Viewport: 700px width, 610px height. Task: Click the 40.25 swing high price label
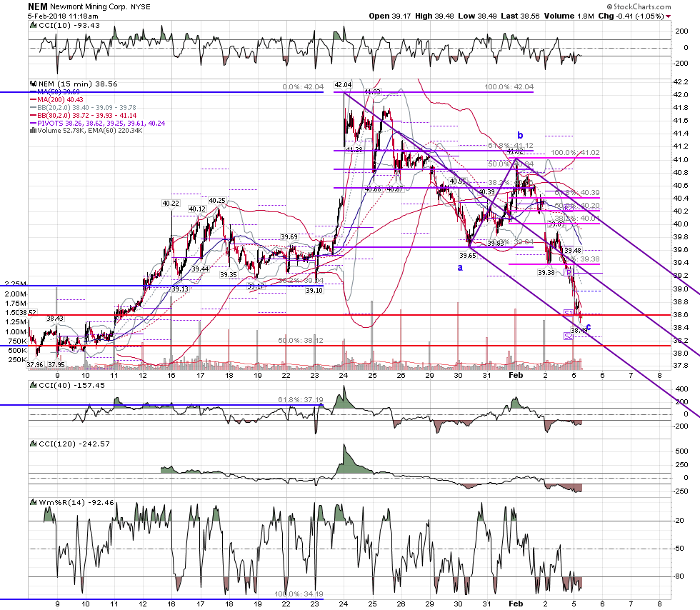(217, 201)
